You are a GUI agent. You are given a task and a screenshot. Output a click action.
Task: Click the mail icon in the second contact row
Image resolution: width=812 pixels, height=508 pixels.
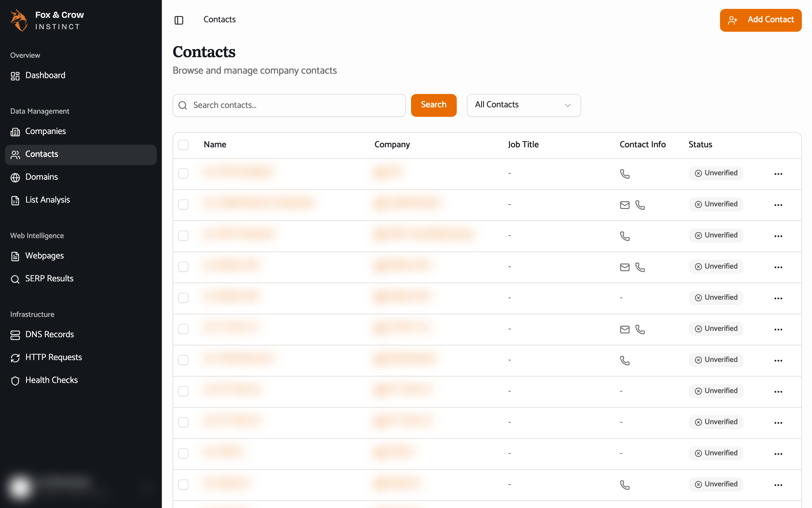point(625,205)
